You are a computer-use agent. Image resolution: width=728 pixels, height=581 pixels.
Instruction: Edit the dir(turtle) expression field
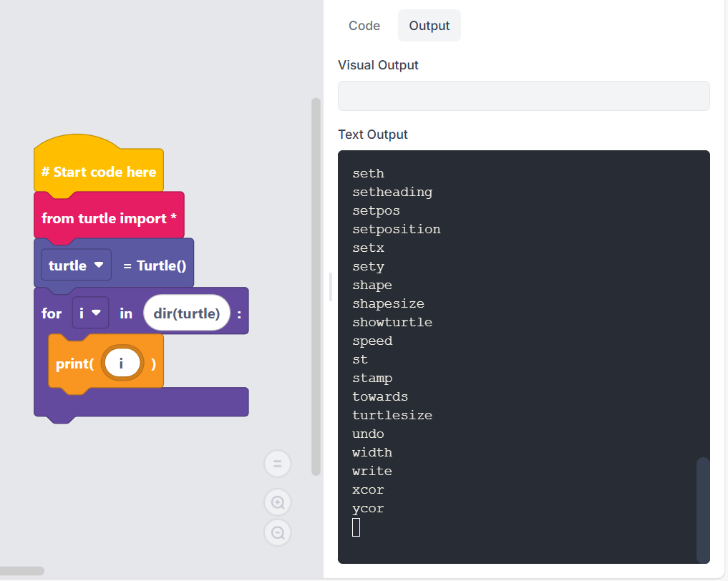click(x=186, y=313)
